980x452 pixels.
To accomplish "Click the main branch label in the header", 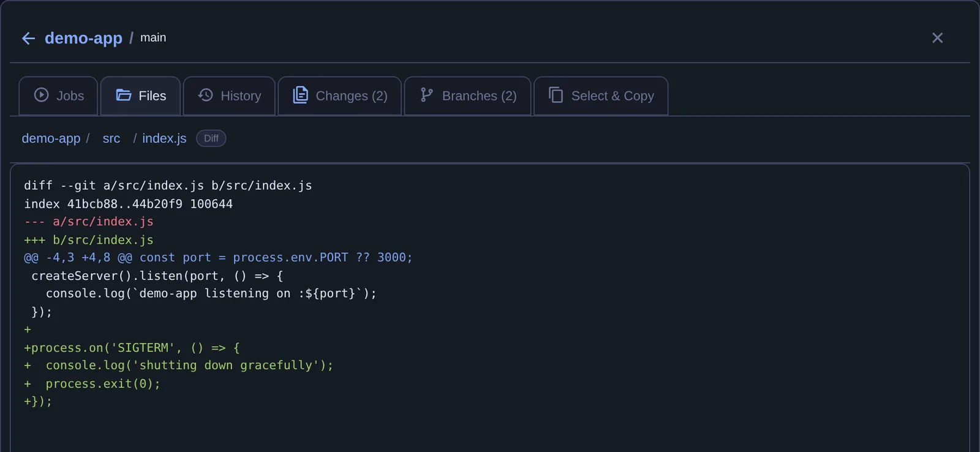I will (x=153, y=38).
